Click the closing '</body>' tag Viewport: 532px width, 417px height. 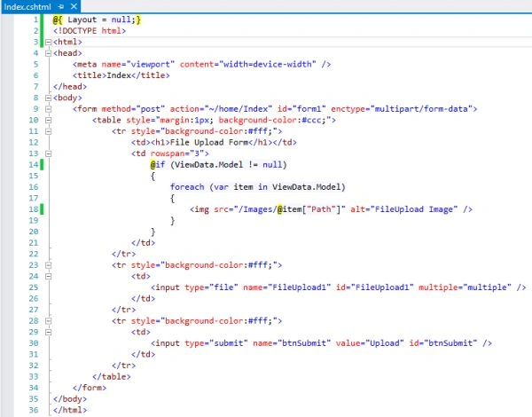pyautogui.click(x=70, y=398)
